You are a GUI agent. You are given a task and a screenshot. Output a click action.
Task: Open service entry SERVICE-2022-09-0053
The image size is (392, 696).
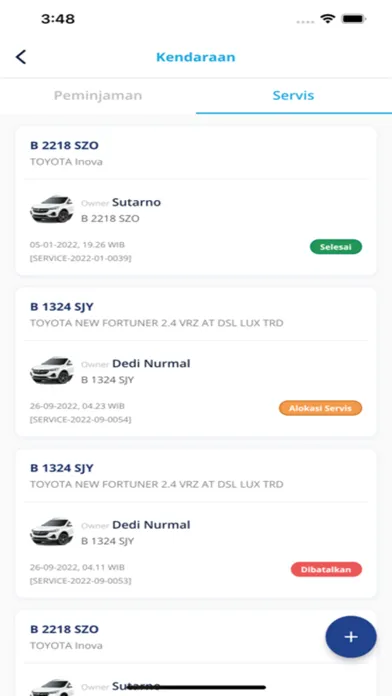click(x=80, y=581)
